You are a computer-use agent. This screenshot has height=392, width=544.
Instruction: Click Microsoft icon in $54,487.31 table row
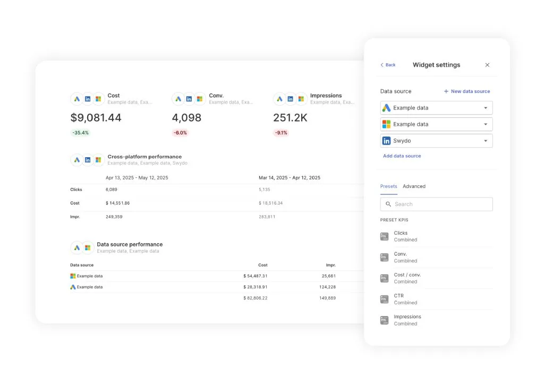(73, 276)
